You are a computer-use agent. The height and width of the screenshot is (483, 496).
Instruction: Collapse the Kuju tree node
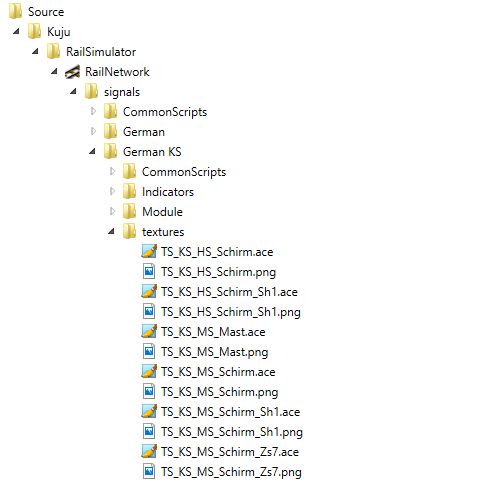(x=16, y=31)
